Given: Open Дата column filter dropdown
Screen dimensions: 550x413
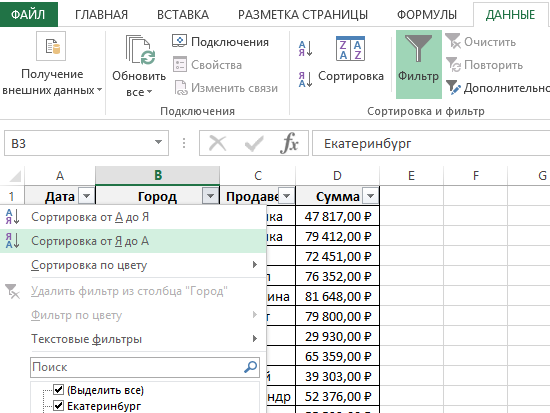Looking at the screenshot, I should [86, 196].
